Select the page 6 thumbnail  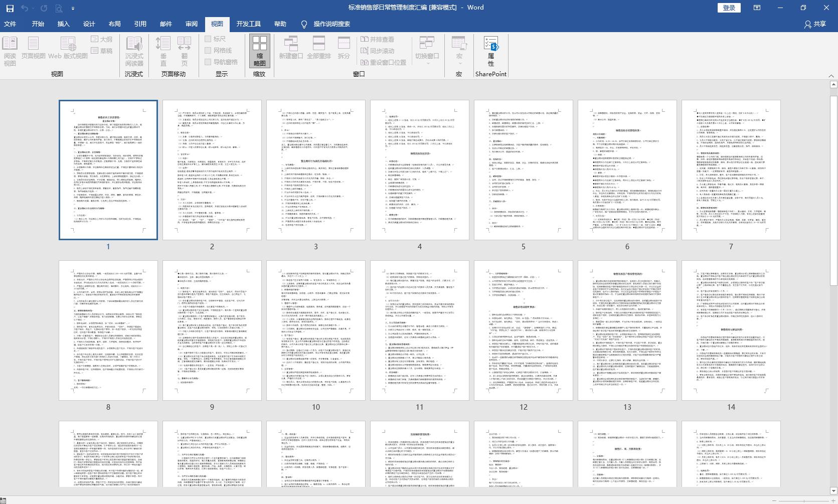point(627,170)
